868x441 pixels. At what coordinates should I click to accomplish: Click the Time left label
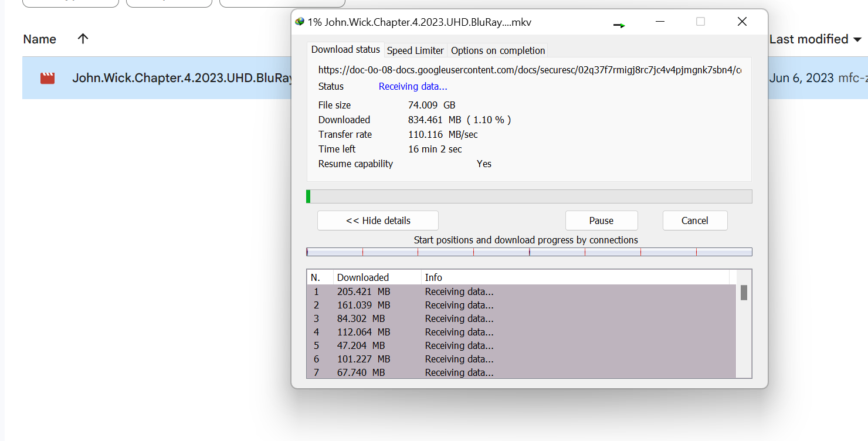[x=337, y=150]
